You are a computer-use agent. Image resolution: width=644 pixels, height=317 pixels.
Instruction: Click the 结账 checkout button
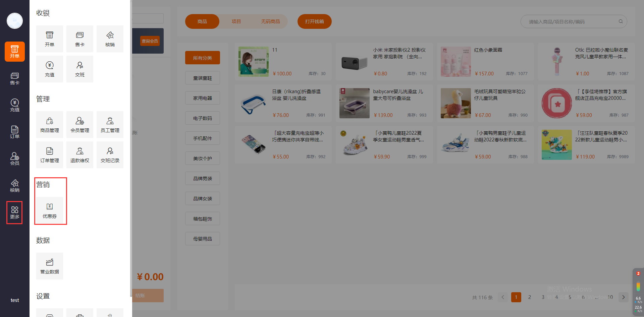point(148,296)
